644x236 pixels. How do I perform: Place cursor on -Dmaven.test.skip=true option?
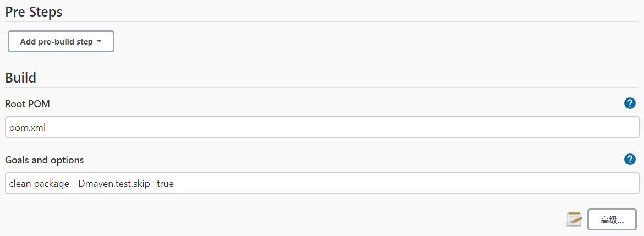(x=124, y=184)
